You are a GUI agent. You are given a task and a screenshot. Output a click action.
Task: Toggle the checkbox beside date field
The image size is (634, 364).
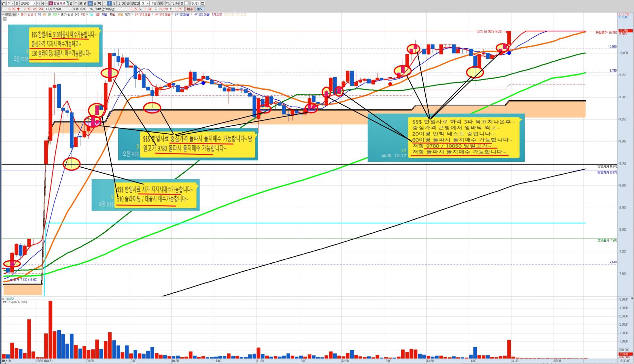tap(186, 3)
